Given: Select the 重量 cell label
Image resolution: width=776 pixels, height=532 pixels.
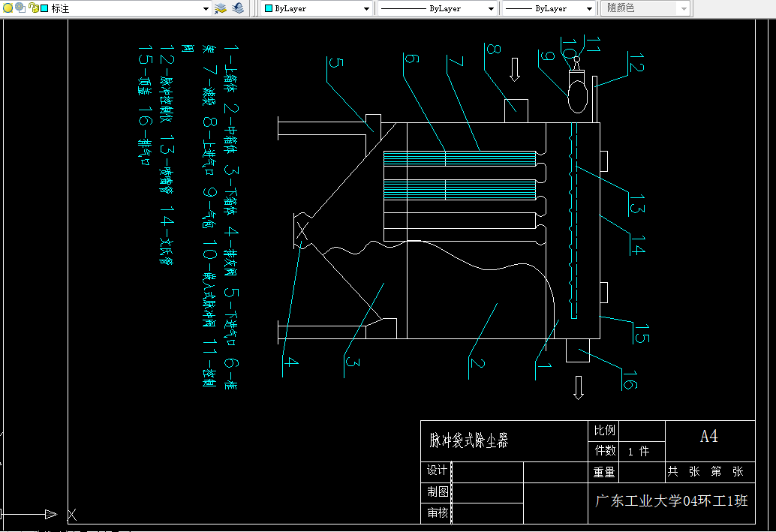Looking at the screenshot, I should (604, 472).
